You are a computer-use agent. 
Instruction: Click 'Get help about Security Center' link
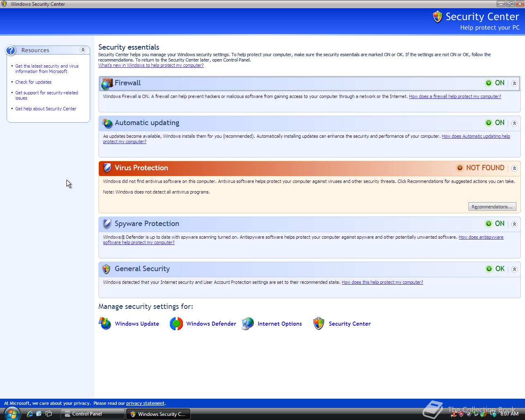[x=46, y=109]
